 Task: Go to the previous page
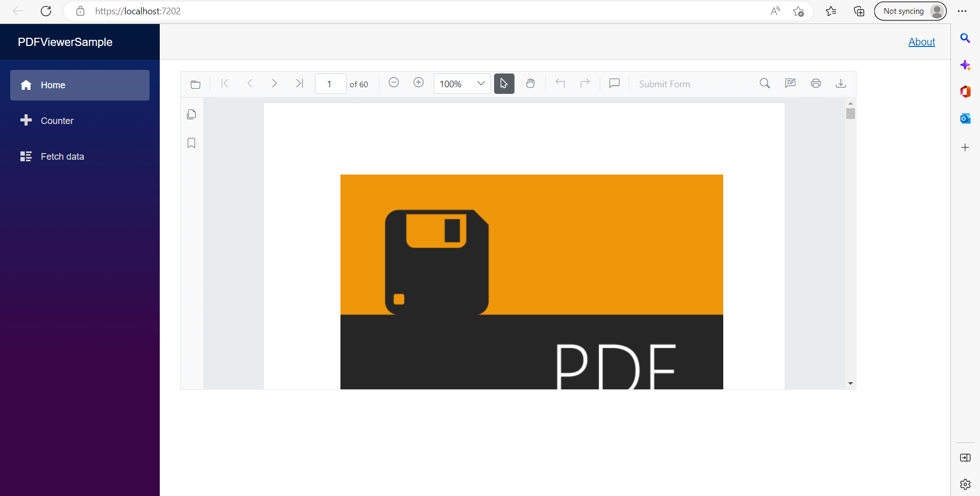(x=250, y=83)
